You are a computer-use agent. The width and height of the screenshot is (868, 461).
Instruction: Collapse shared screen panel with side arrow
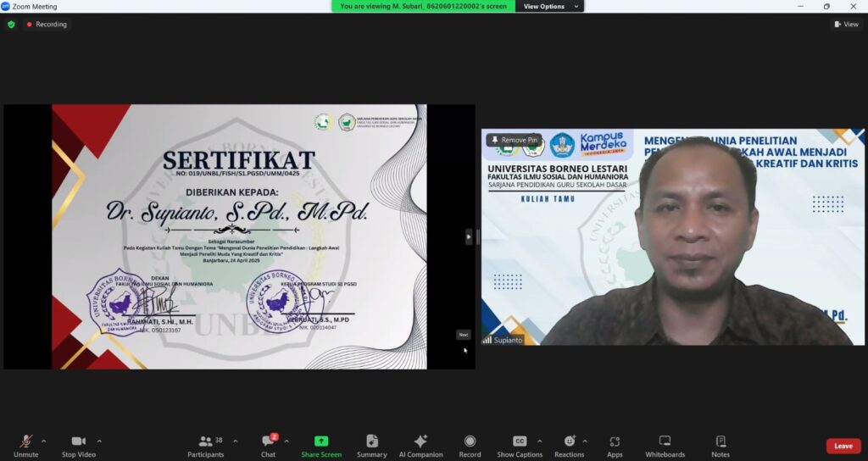pyautogui.click(x=469, y=236)
